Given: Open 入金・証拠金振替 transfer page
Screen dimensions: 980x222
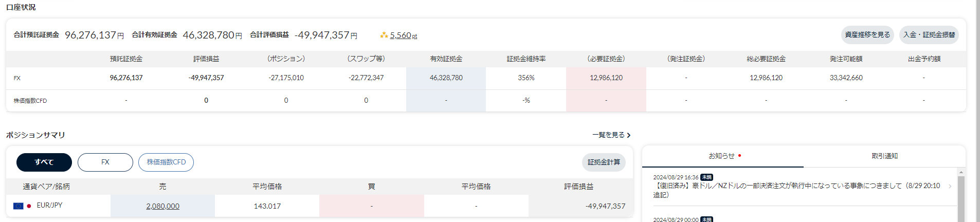Looking at the screenshot, I should click(929, 35).
